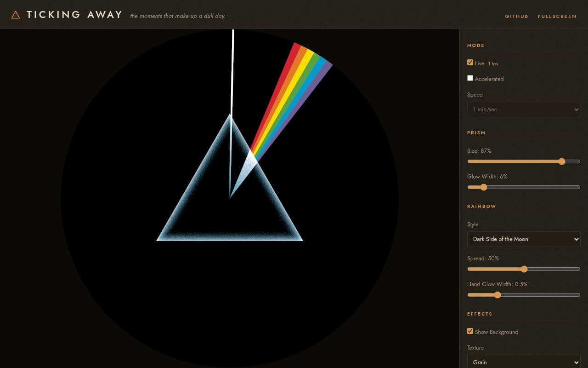Viewport: 588px width, 368px height.
Task: Enable the Accelerated checkbox
Action: coord(470,78)
